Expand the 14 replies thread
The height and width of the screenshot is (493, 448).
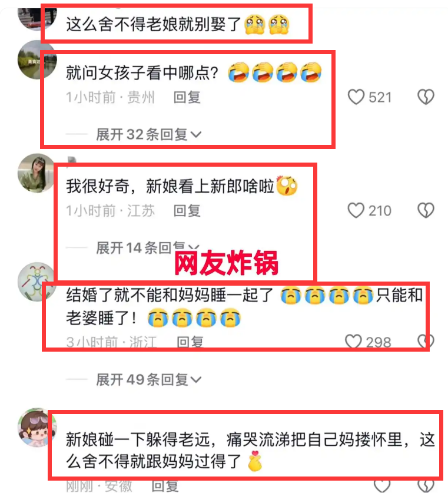148,248
